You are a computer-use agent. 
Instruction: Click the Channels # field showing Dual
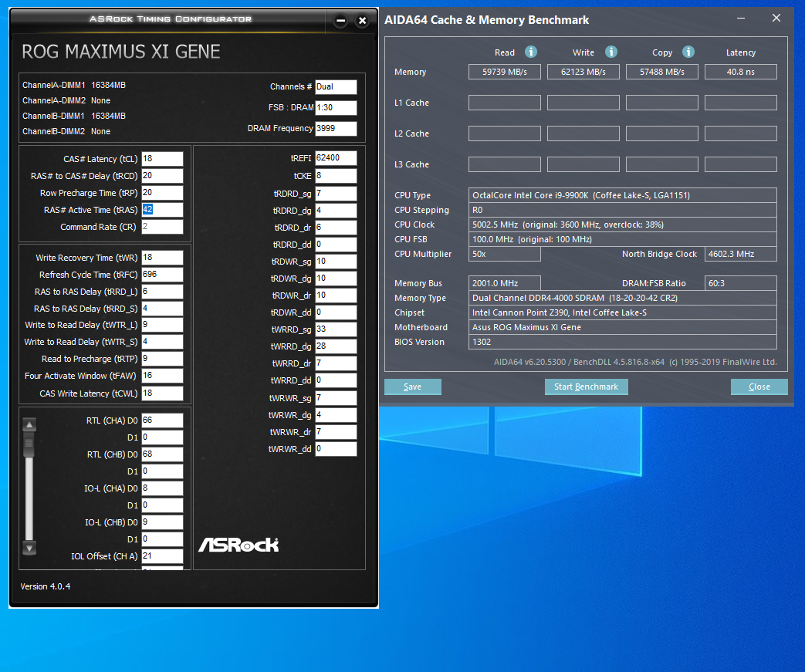[x=336, y=86]
